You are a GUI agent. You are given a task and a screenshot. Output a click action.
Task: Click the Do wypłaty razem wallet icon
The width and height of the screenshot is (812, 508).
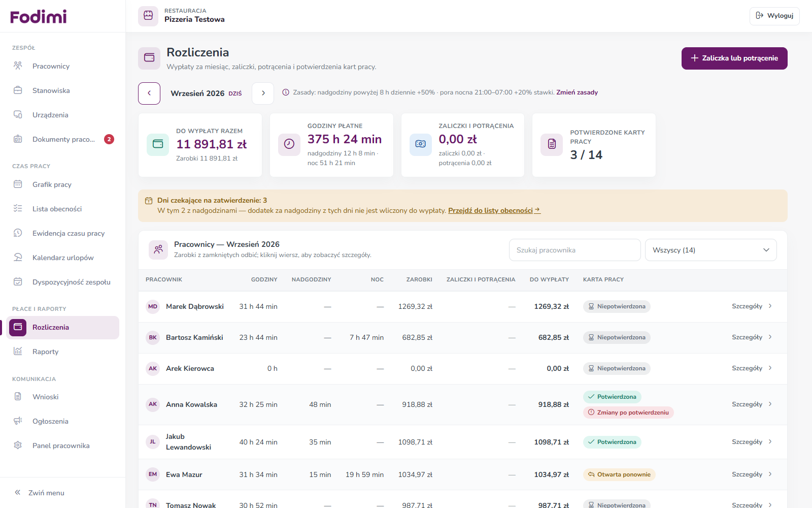point(158,144)
